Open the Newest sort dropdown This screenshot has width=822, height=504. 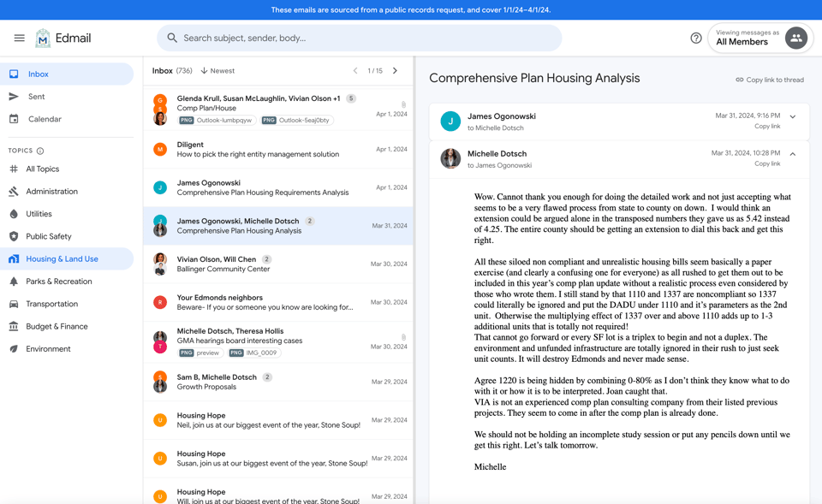pyautogui.click(x=217, y=70)
